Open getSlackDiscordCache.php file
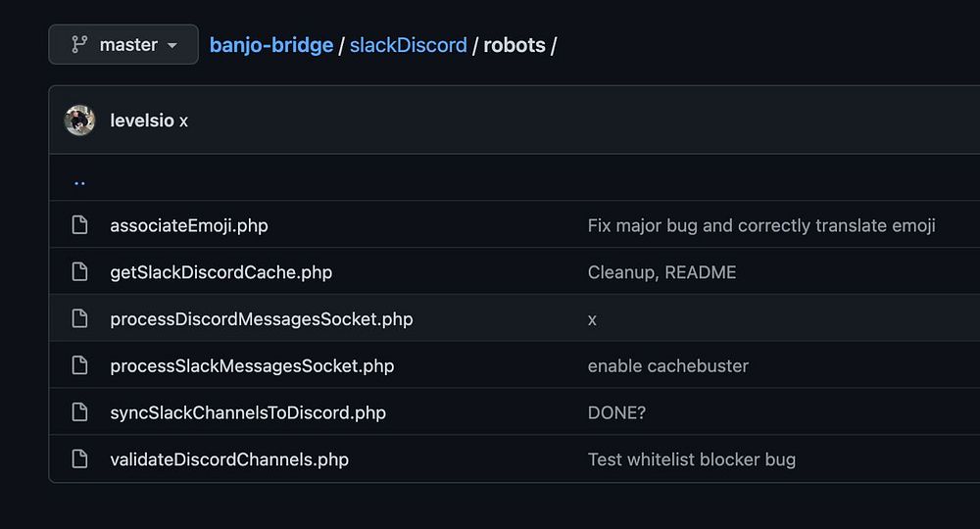 click(220, 272)
